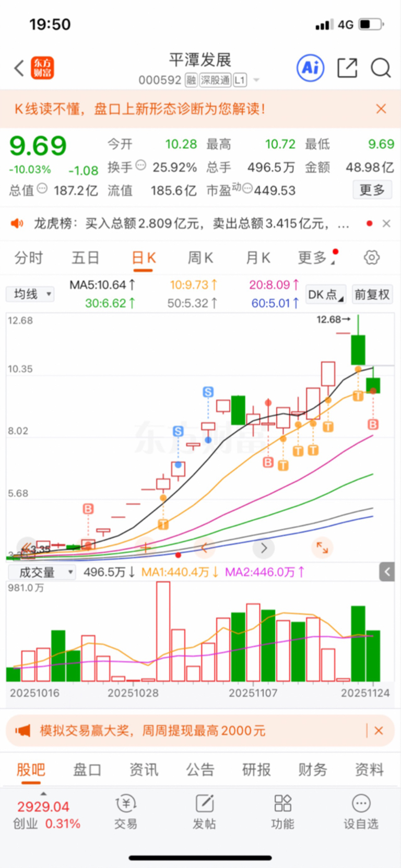Switch to the 月K tab
Viewport: 401px width, 868px height.
coord(258,257)
